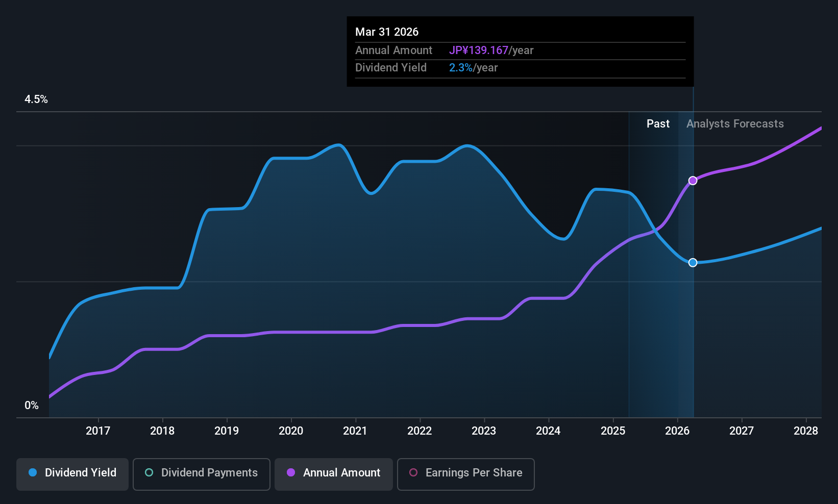This screenshot has height=504, width=838.
Task: Click the 2.3%/year tooltip value
Action: tap(473, 67)
